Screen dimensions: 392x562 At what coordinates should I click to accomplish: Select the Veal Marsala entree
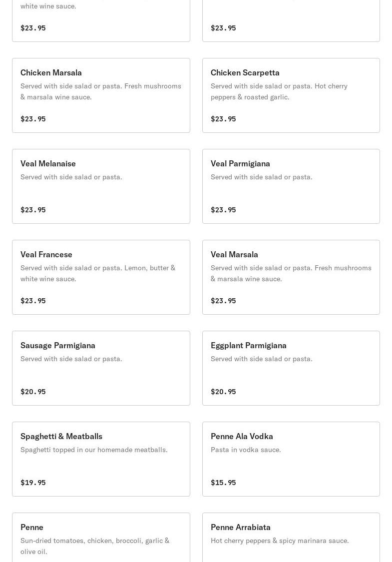(291, 277)
